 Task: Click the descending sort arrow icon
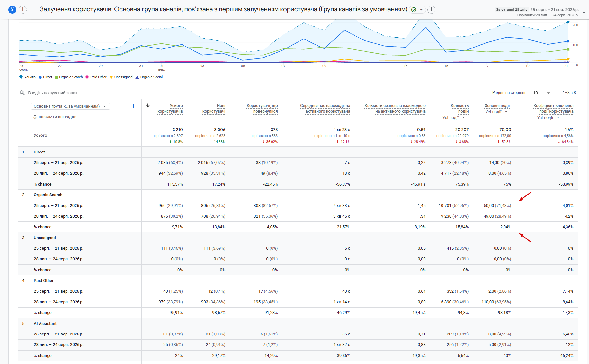(148, 105)
